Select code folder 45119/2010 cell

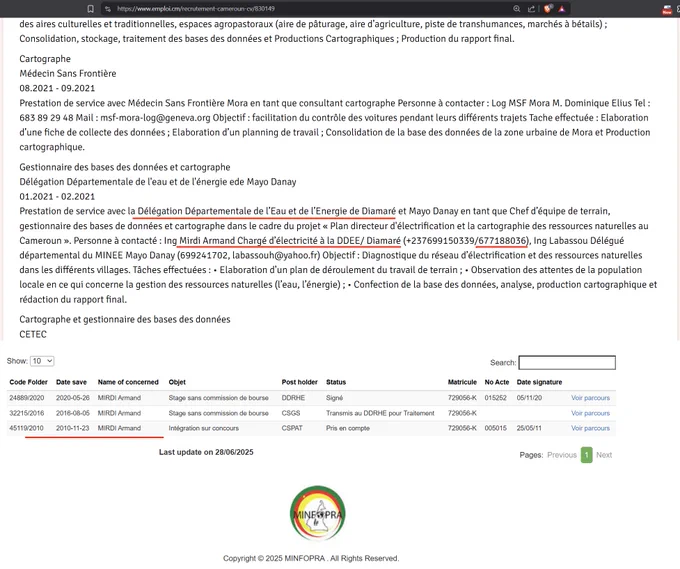(x=26, y=428)
